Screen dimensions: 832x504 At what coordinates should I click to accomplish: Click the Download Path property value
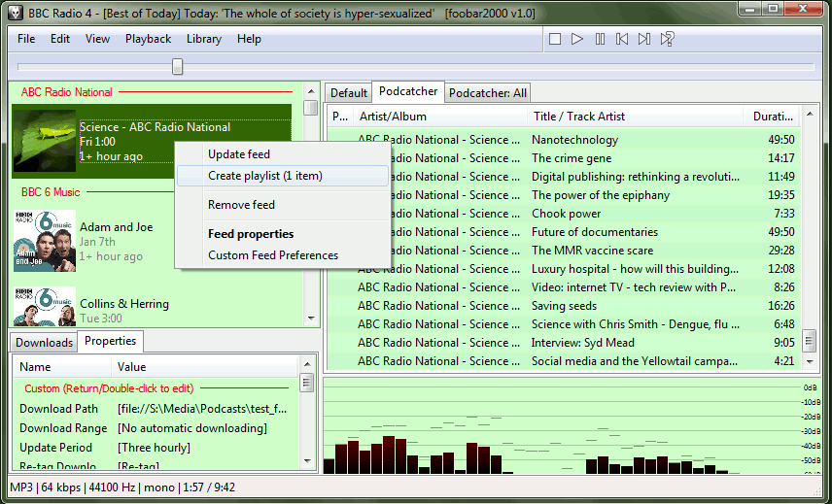202,409
